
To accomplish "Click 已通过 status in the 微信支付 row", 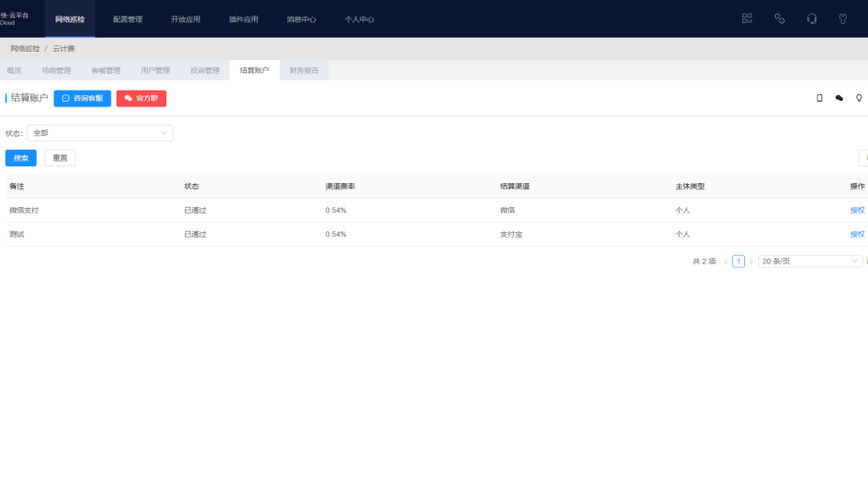I will coord(195,210).
